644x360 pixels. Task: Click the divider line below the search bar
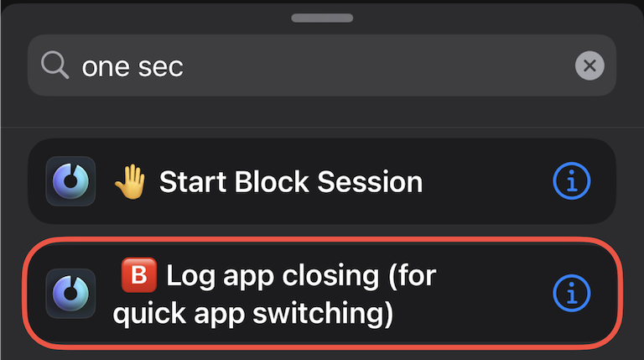click(322, 128)
